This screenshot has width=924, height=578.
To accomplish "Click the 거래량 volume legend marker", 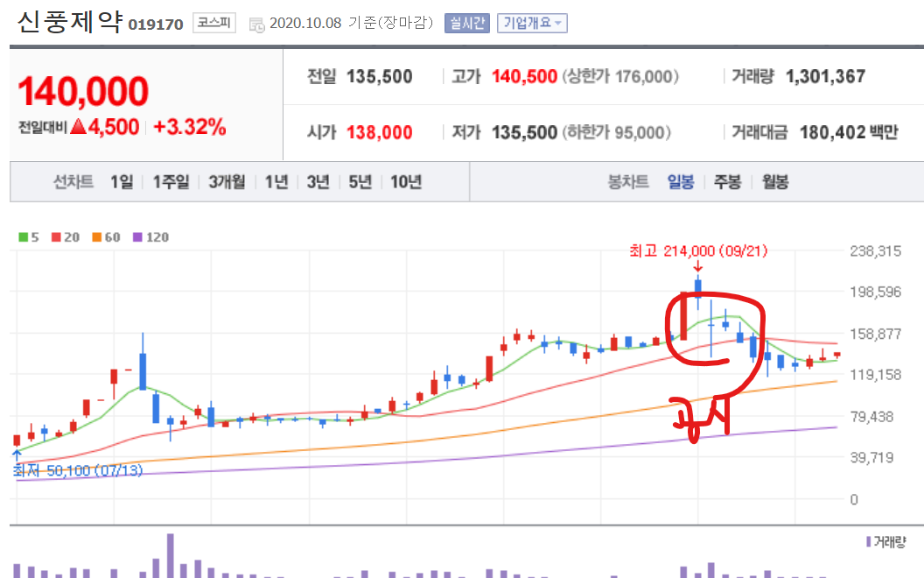I will pos(885,541).
